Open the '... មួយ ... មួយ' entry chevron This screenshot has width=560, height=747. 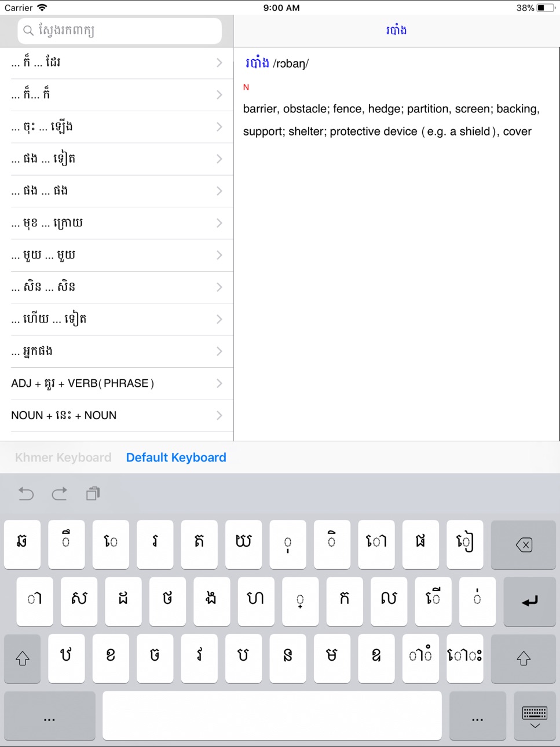219,255
